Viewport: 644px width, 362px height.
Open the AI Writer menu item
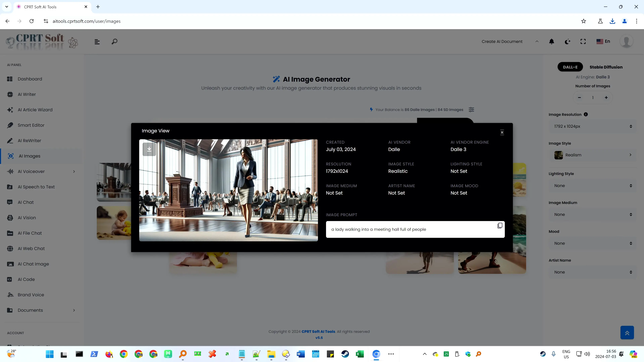[26, 94]
